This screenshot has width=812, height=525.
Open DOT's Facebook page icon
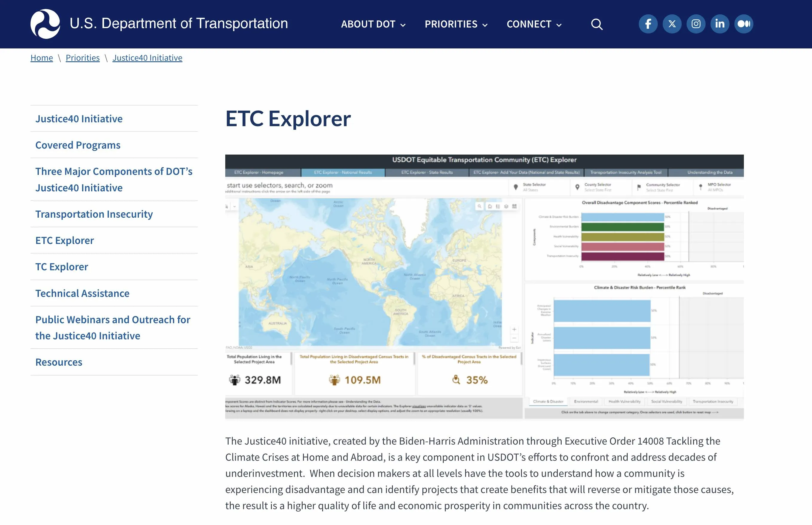pos(648,24)
